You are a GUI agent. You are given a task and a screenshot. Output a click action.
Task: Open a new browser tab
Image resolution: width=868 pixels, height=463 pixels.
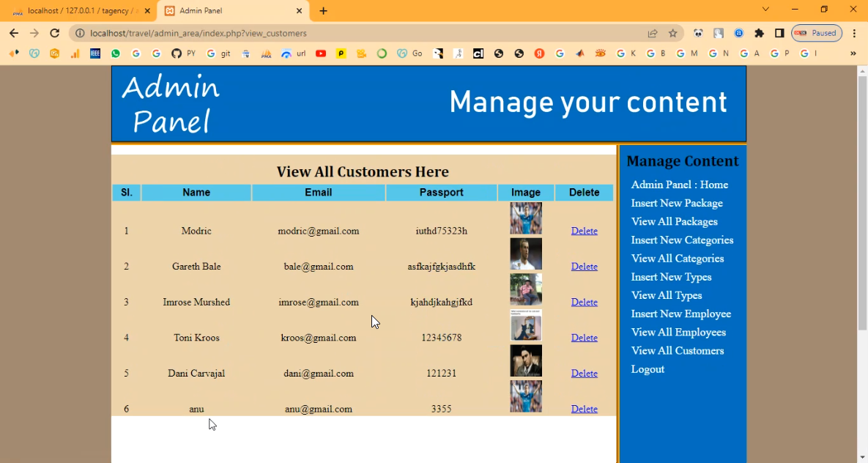point(324,11)
